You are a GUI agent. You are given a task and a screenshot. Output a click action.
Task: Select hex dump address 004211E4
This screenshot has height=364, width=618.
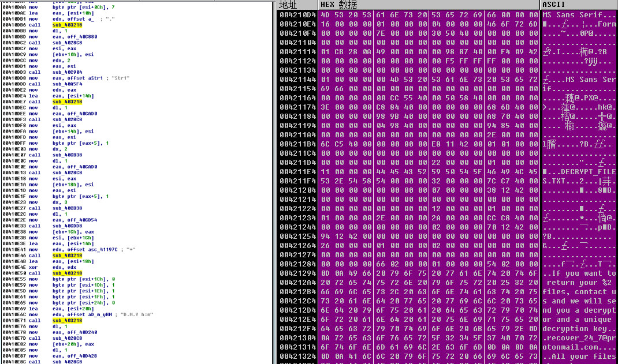[296, 171]
